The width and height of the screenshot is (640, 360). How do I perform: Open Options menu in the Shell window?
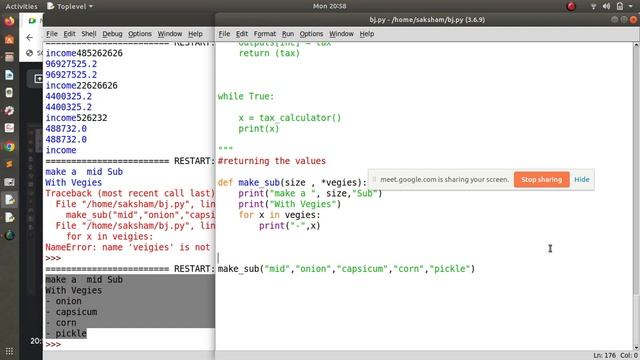[x=140, y=34]
